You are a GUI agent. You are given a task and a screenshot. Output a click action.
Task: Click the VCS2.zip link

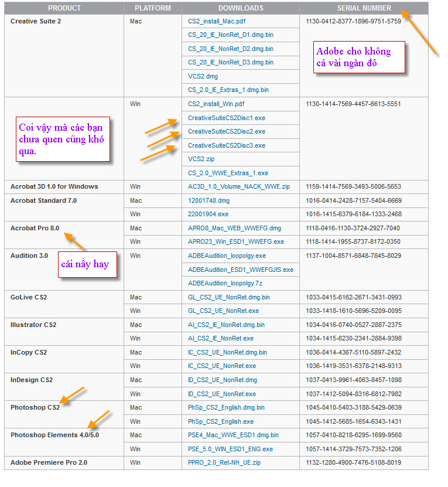(201, 159)
